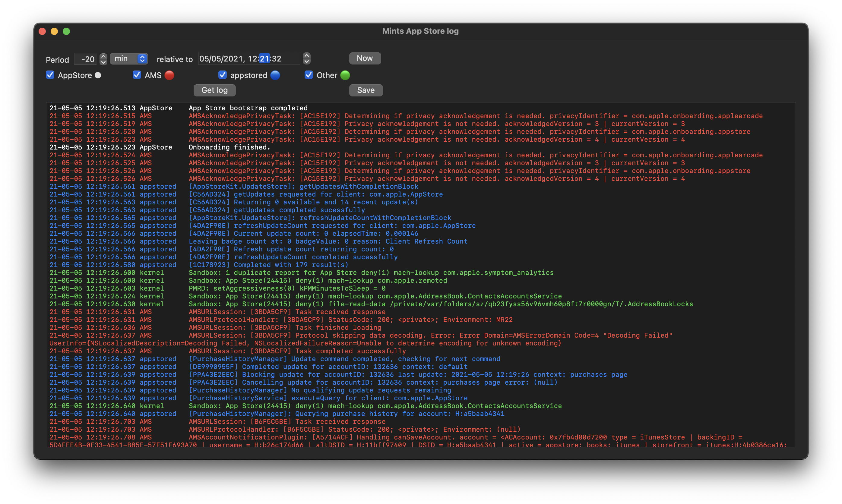Screen dimensions: 842x504
Task: Open the min time-unit dropdown
Action: click(x=129, y=59)
